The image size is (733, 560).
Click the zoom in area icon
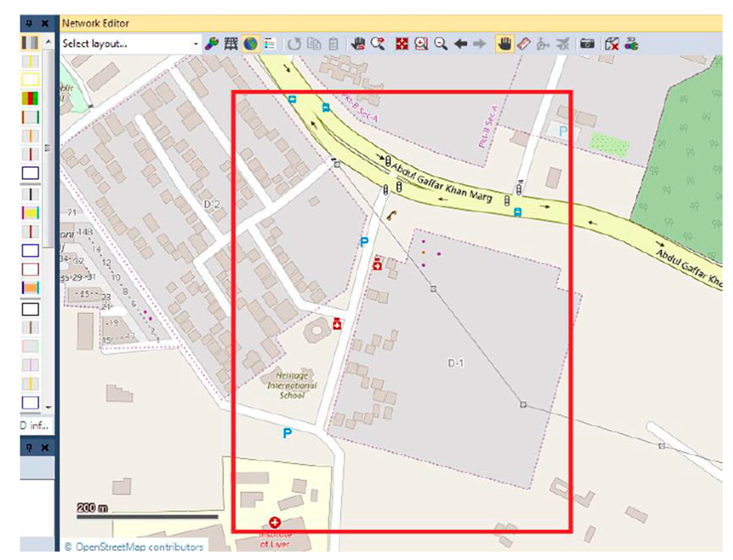[x=421, y=44]
